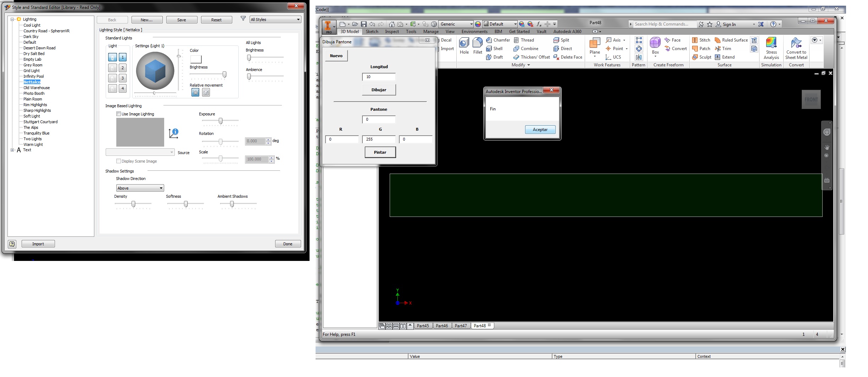Viewport: 868px width, 377px height.
Task: Open the Part46 document tab
Action: pos(442,326)
